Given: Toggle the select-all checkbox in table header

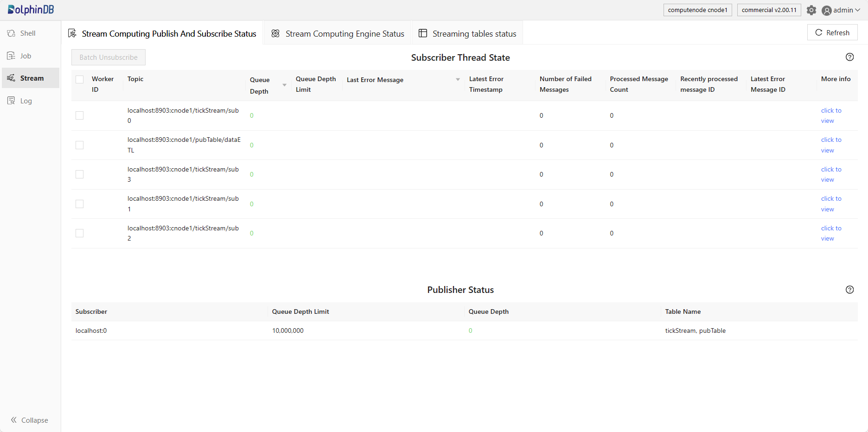Looking at the screenshot, I should (80, 79).
